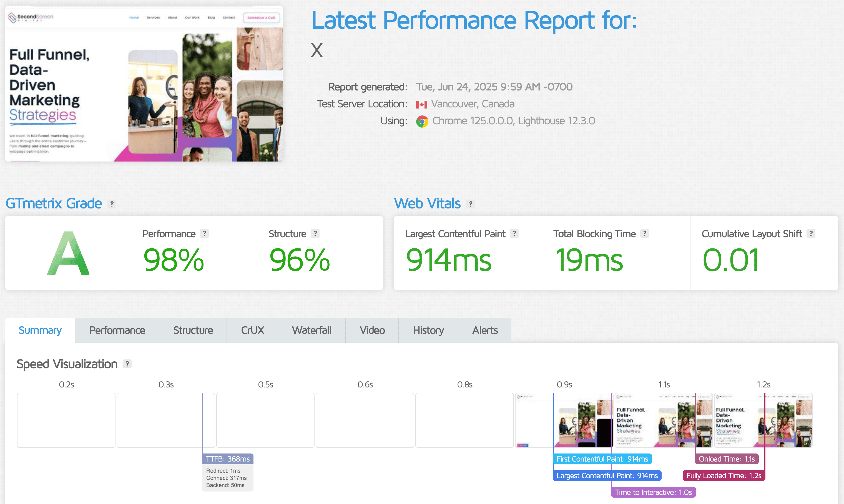Image resolution: width=844 pixels, height=504 pixels.
Task: Click the Structure score help icon
Action: [x=316, y=233]
